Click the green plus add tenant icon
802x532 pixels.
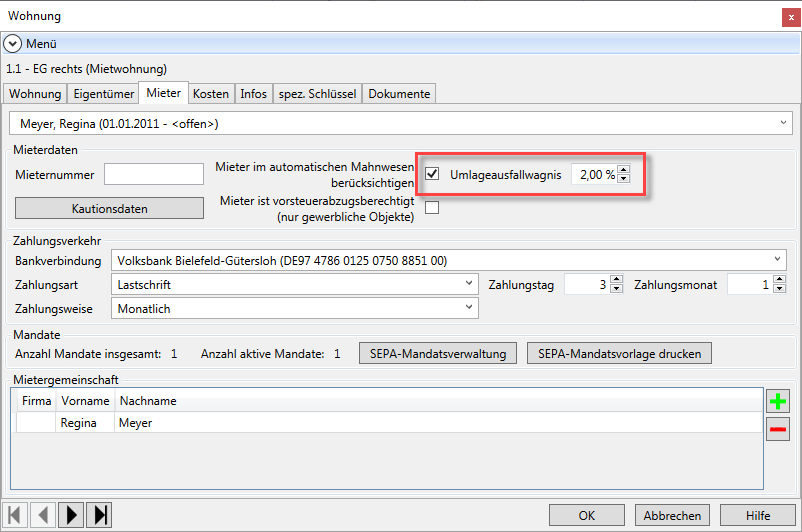(778, 402)
